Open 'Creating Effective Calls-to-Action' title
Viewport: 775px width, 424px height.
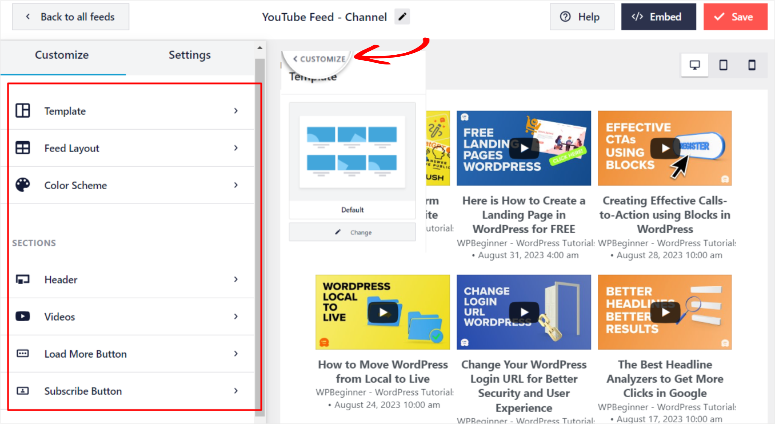[665, 215]
